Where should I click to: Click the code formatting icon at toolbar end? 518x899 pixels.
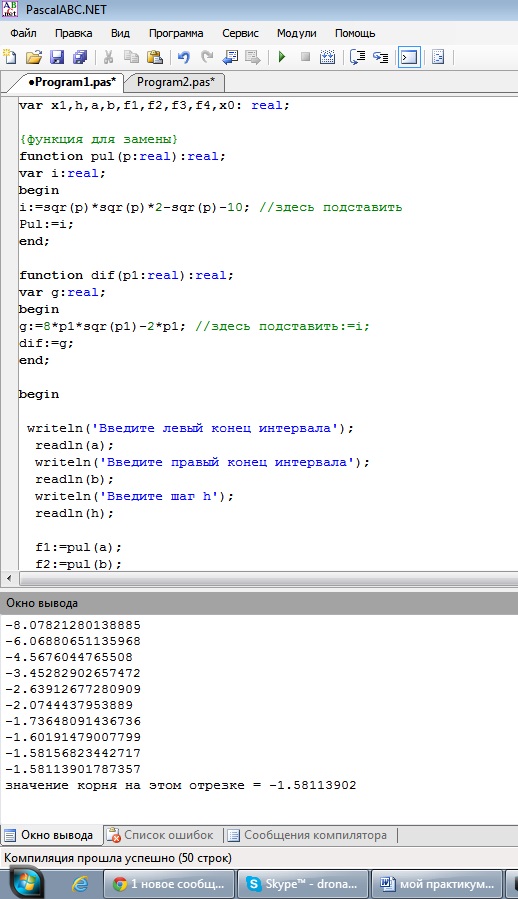(438, 57)
